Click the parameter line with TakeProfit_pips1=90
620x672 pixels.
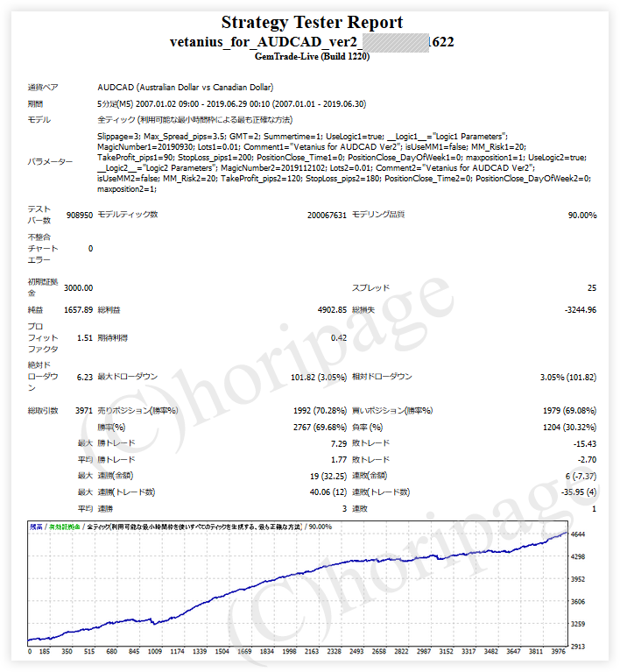(342, 158)
